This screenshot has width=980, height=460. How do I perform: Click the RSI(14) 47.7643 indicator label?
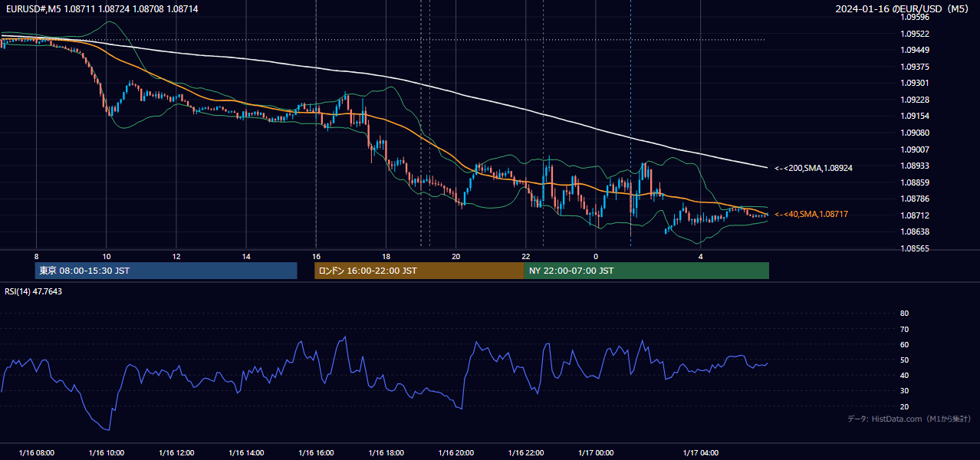pos(34,291)
